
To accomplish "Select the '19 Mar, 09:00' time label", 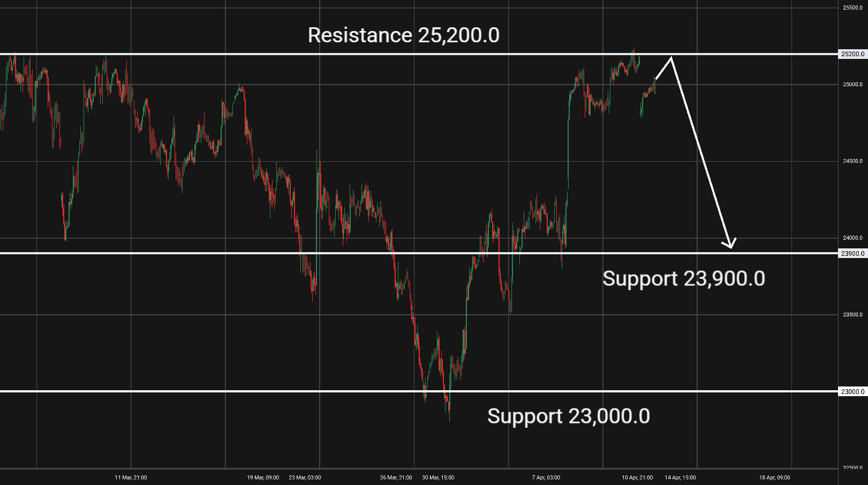I will pos(263,478).
